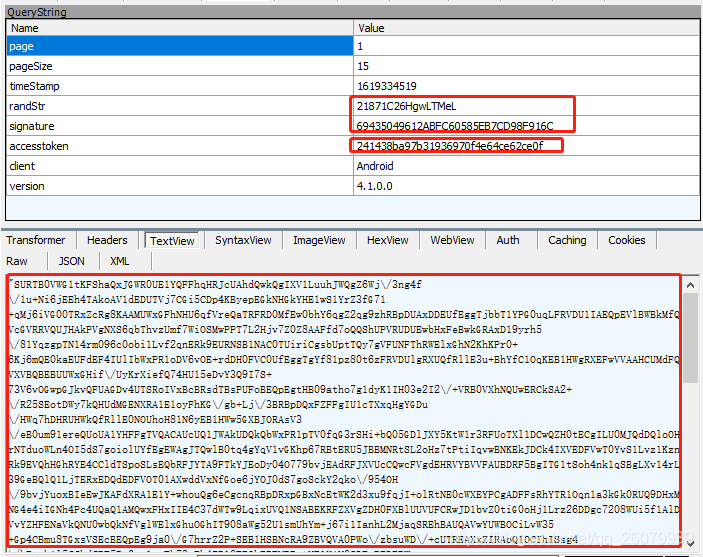Click the accesstoken value starting 241438ba97b
Screen dimensions: 703x557
[x=450, y=146]
